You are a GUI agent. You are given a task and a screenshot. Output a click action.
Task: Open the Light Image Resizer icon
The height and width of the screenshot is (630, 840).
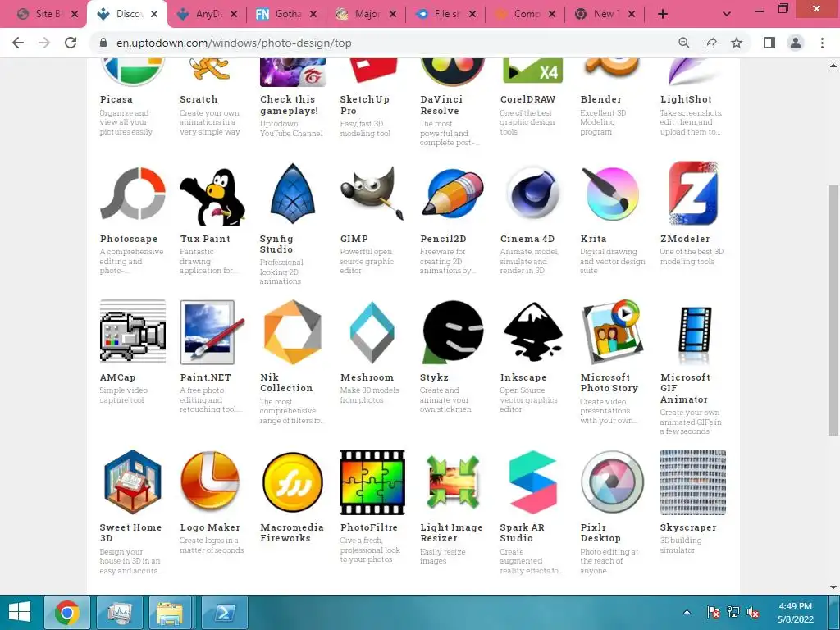tap(453, 482)
